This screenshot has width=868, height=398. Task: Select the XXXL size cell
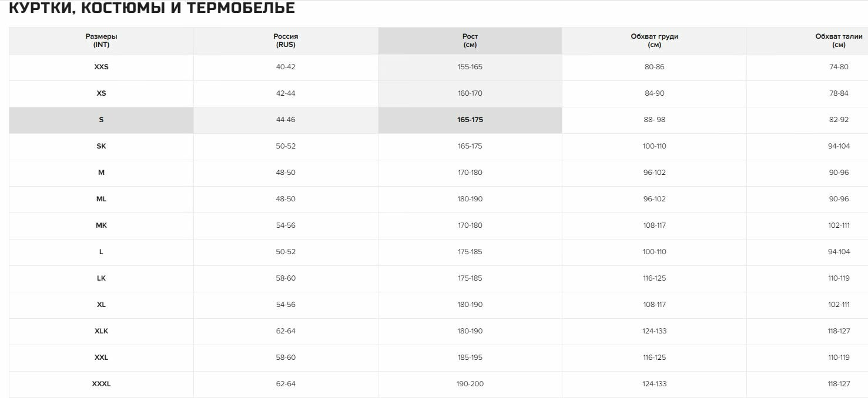(x=101, y=384)
